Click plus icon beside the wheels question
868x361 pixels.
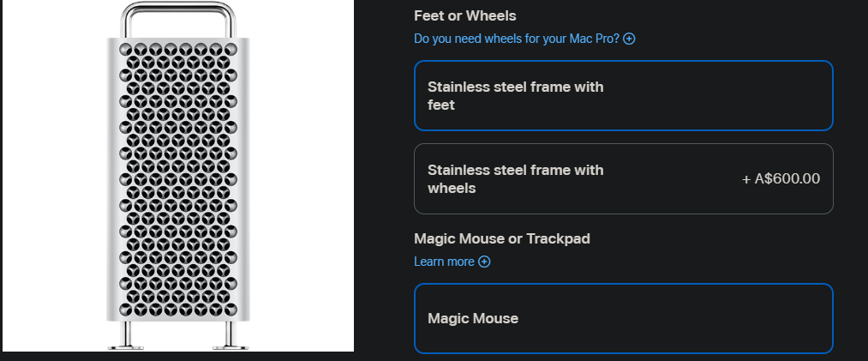630,39
